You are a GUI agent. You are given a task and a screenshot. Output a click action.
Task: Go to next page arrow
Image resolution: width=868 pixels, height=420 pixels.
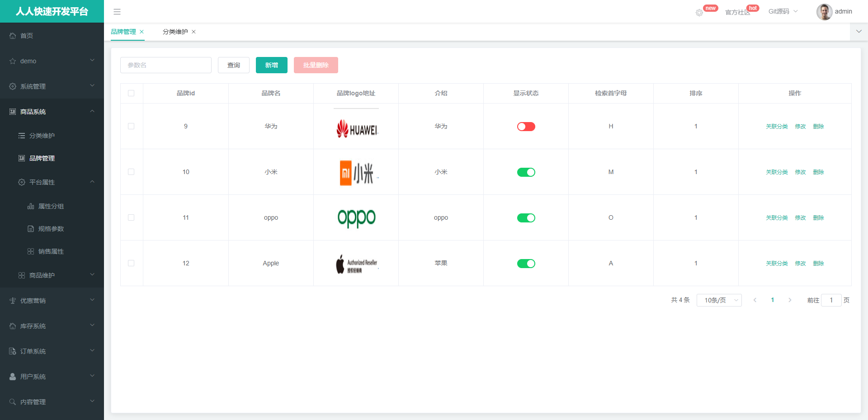(x=790, y=300)
